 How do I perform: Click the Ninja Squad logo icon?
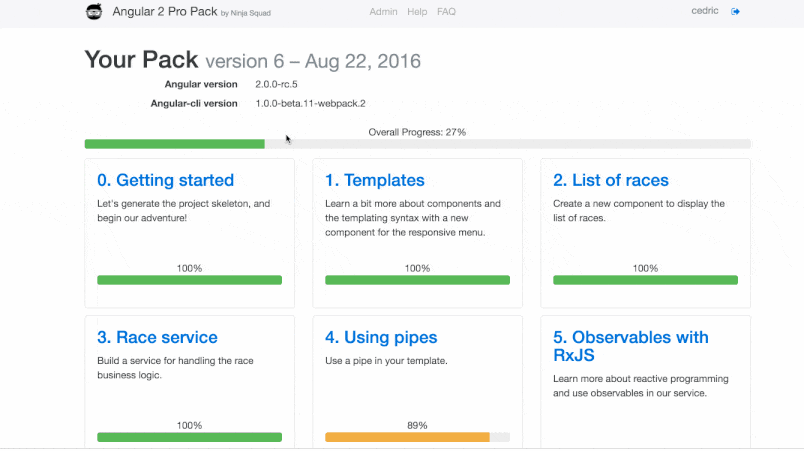[94, 11]
